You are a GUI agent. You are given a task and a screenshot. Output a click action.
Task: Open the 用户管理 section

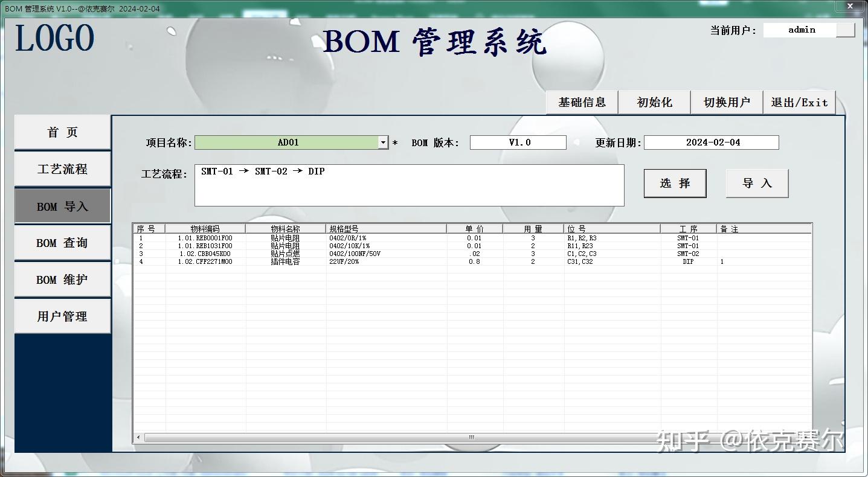pos(62,316)
